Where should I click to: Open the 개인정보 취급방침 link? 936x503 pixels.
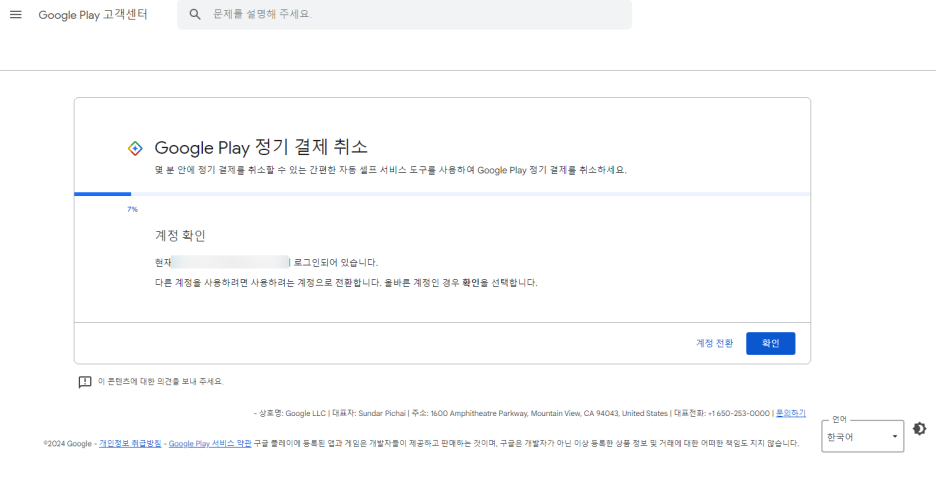[130, 443]
